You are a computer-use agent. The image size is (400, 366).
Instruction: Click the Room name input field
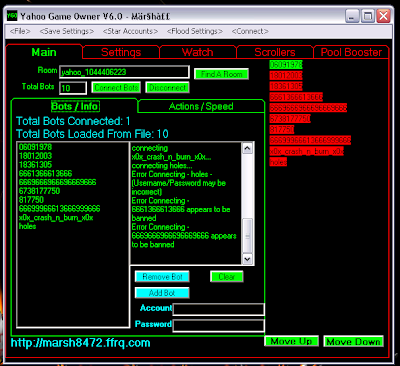coord(124,72)
